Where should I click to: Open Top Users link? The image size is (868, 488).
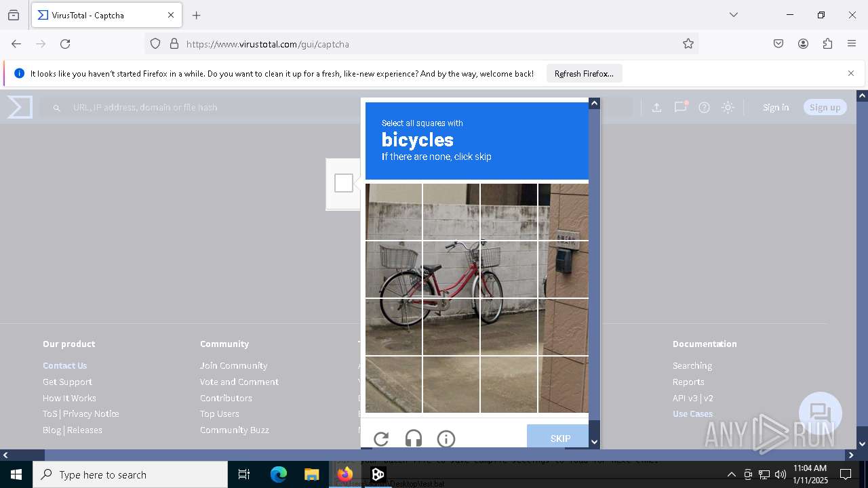(x=220, y=413)
